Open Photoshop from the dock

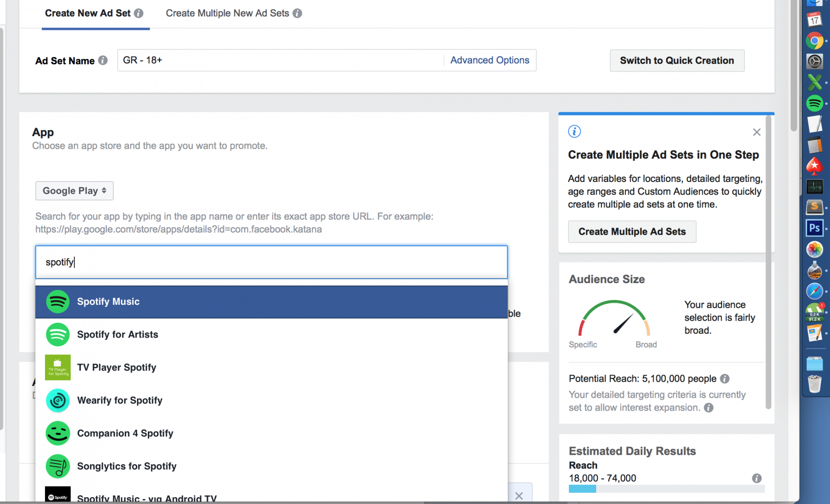point(814,228)
